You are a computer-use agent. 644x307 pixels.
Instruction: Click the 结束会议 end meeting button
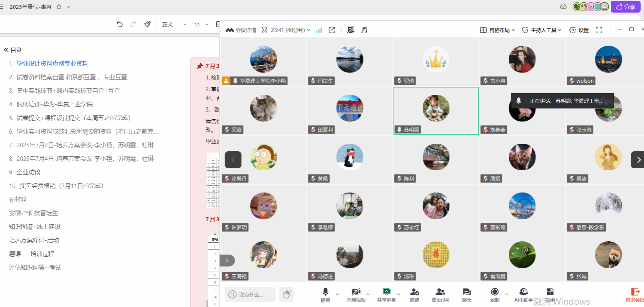coord(634,295)
